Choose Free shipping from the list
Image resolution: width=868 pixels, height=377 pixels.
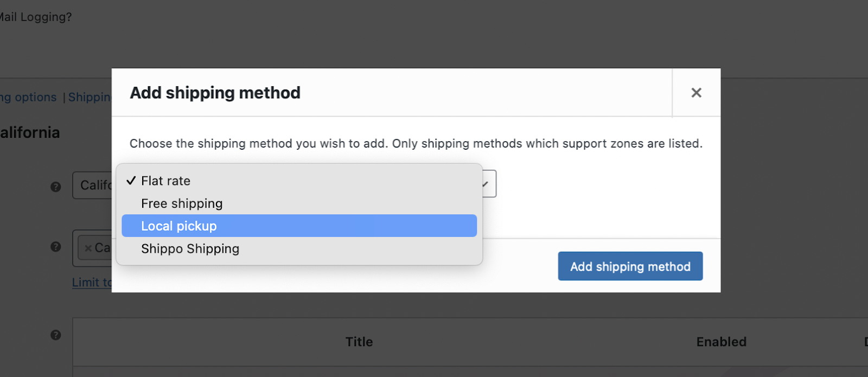pyautogui.click(x=182, y=203)
